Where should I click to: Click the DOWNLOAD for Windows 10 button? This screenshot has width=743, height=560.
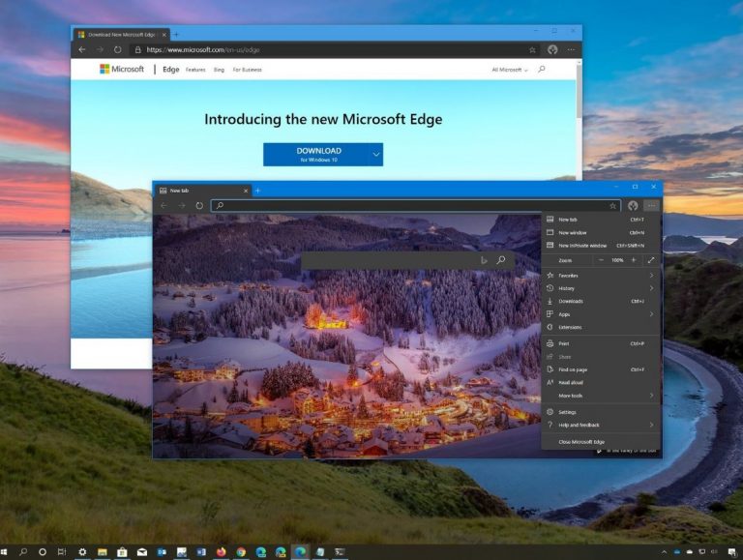pos(316,155)
